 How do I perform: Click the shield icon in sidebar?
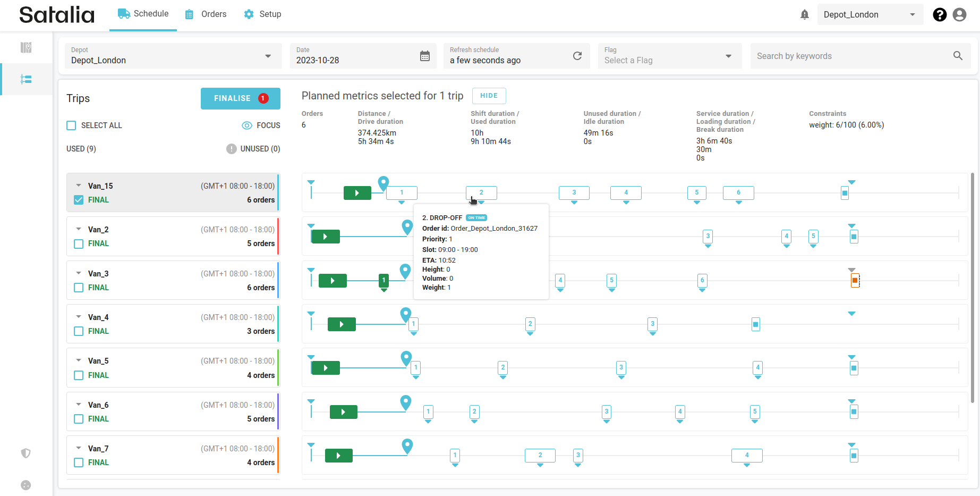26,453
